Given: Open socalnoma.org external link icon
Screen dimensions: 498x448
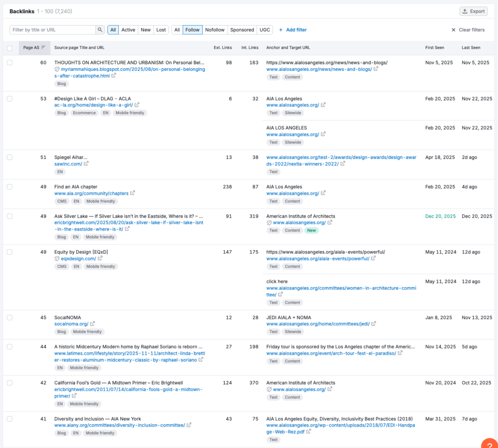Looking at the screenshot, I should pyautogui.click(x=92, y=324).
